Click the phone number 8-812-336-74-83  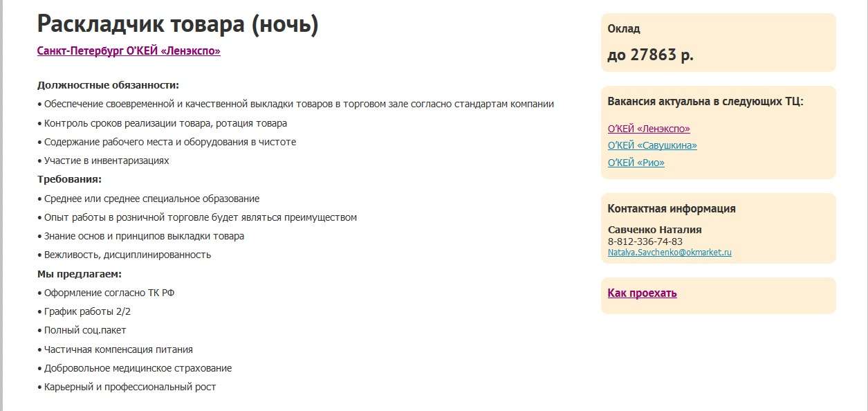tap(645, 241)
